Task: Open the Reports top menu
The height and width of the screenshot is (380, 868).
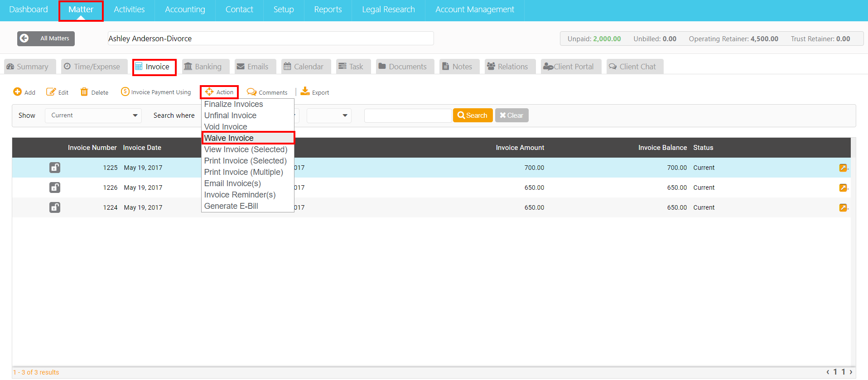Action: click(x=328, y=10)
